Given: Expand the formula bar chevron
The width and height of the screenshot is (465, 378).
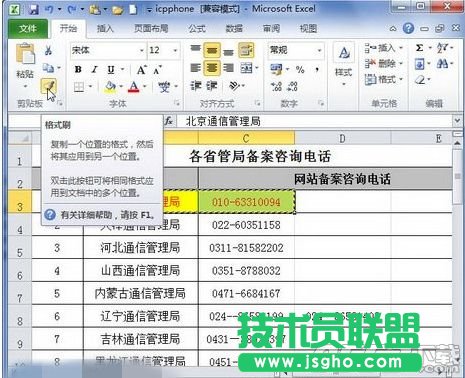Looking at the screenshot, I should click(x=457, y=121).
